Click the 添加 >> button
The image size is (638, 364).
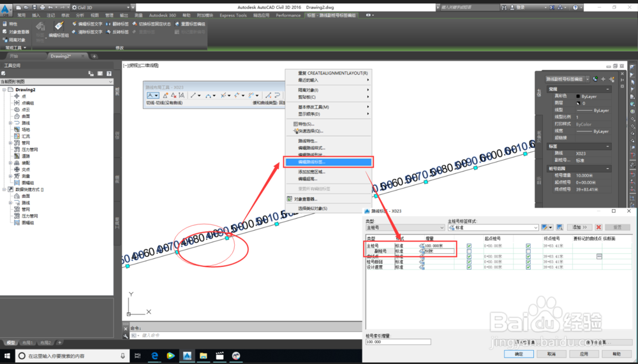(579, 228)
